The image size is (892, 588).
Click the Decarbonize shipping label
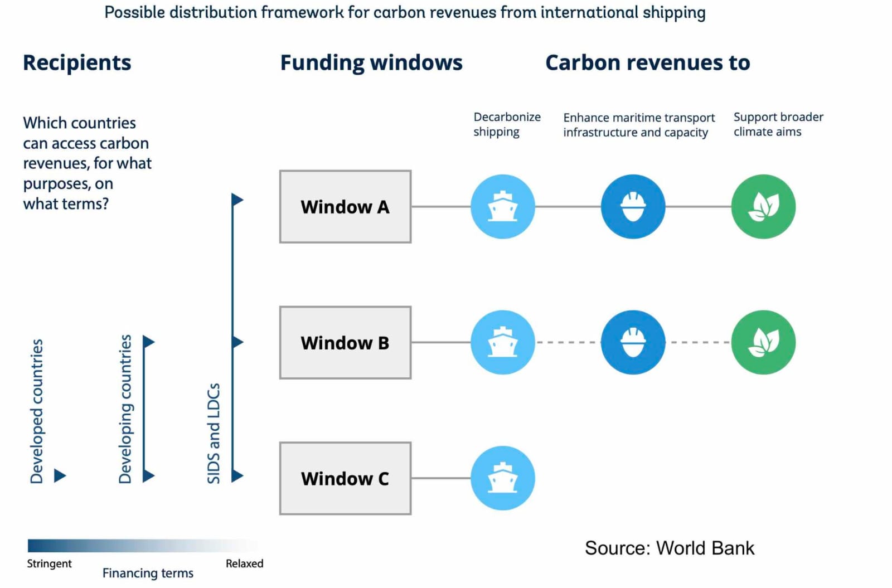[x=507, y=124]
